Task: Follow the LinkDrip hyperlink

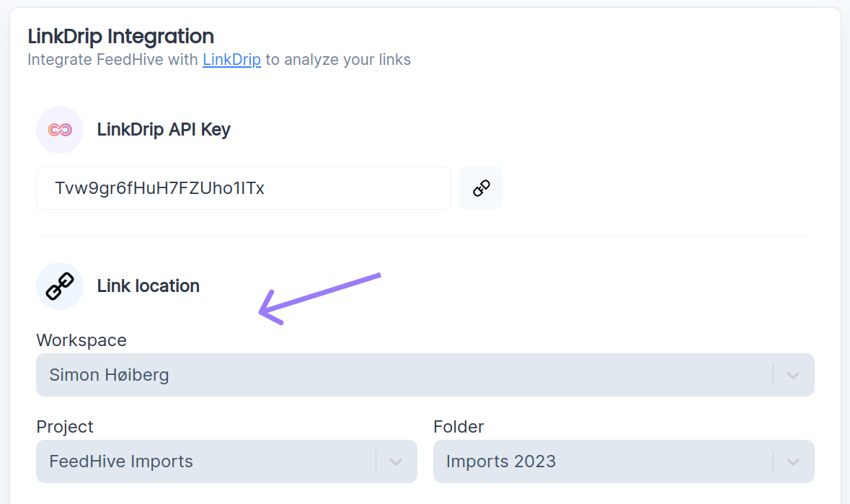Action: pos(231,59)
